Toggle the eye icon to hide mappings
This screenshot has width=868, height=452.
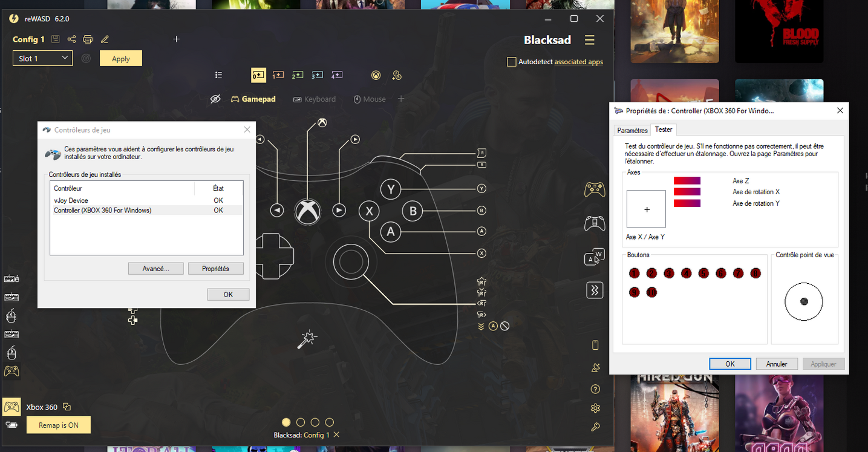click(215, 99)
